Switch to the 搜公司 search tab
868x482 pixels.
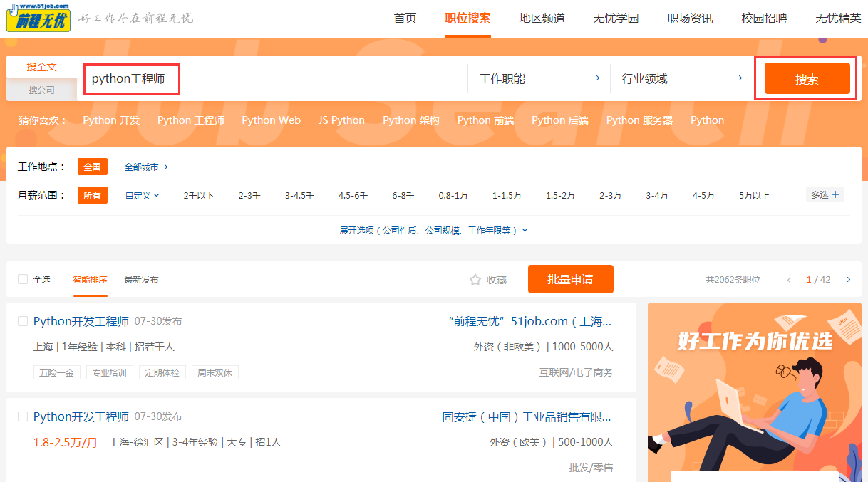pyautogui.click(x=41, y=90)
